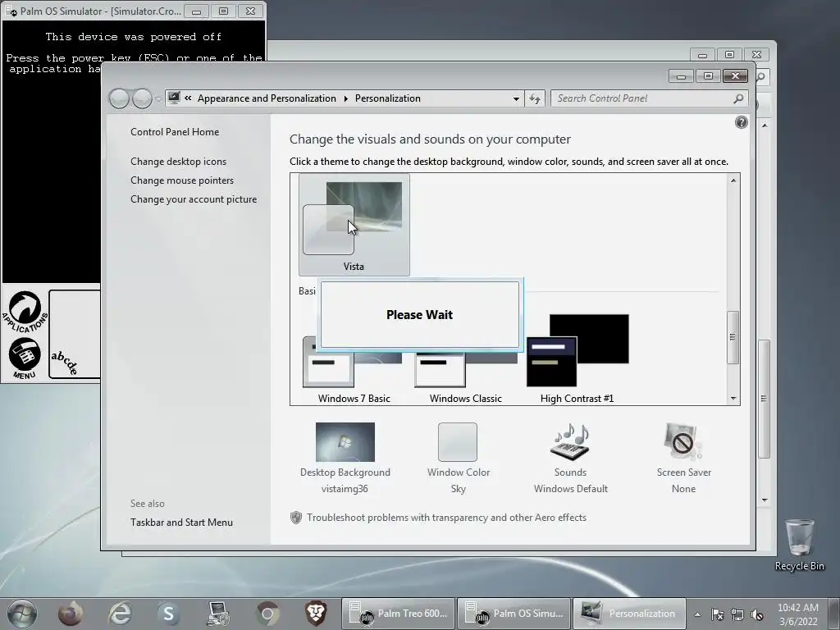840x630 pixels.
Task: Switch to Palm OS Simulator taskbar button
Action: [514, 614]
